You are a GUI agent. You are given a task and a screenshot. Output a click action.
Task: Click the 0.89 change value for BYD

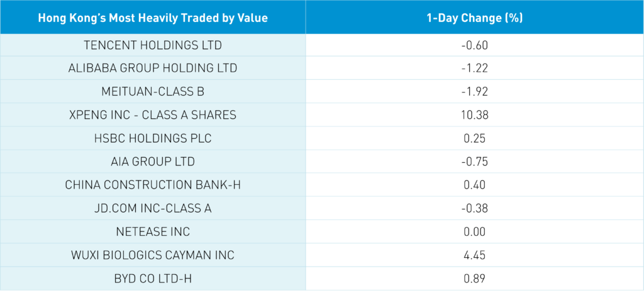[475, 278]
